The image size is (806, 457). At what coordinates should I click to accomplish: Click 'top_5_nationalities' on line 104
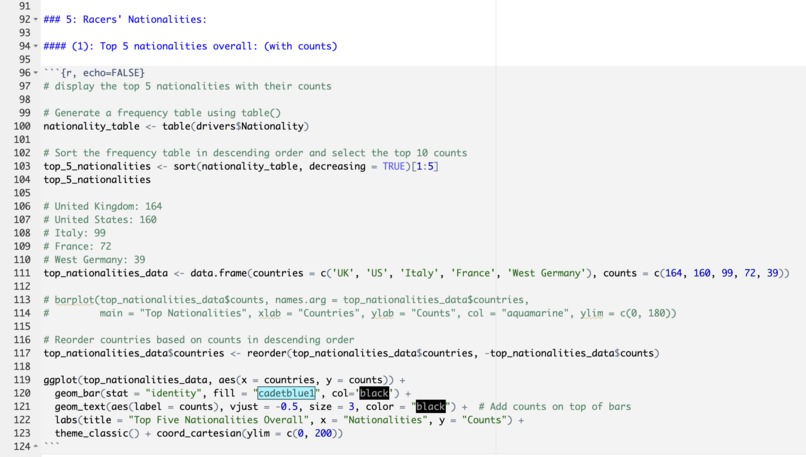click(97, 180)
